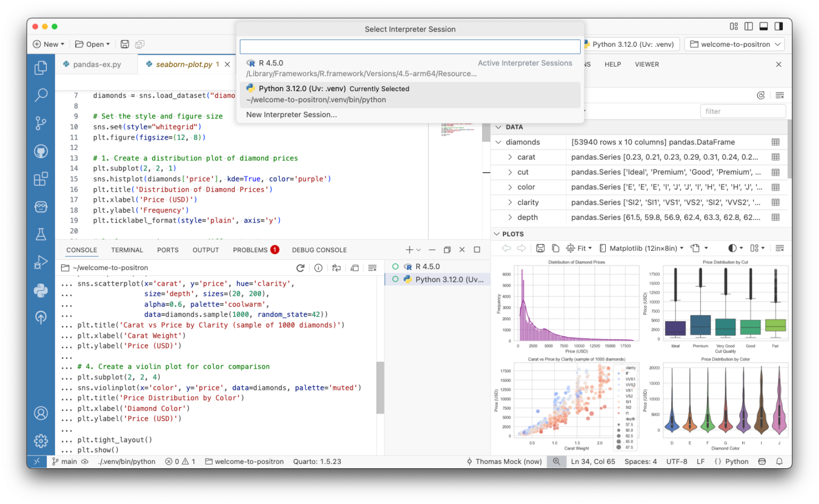Clear all plots in the Plots panel
This screenshot has height=504, width=819.
click(780, 248)
